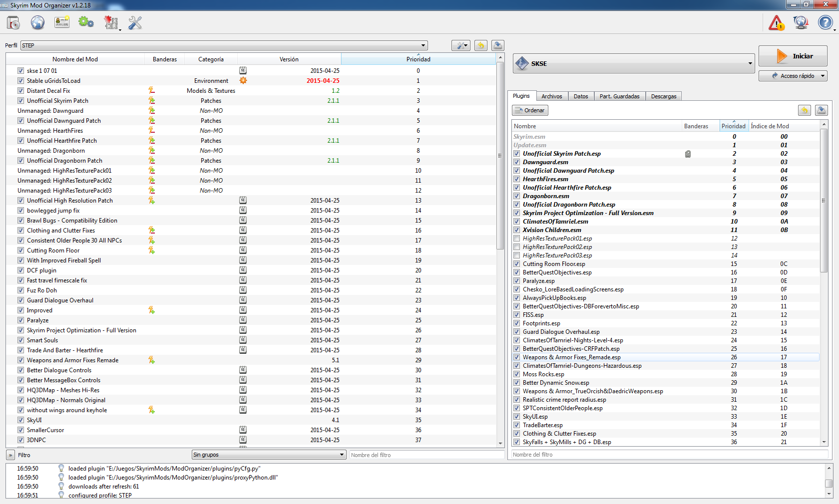Open the Install Mod from archive icon

(x=13, y=23)
